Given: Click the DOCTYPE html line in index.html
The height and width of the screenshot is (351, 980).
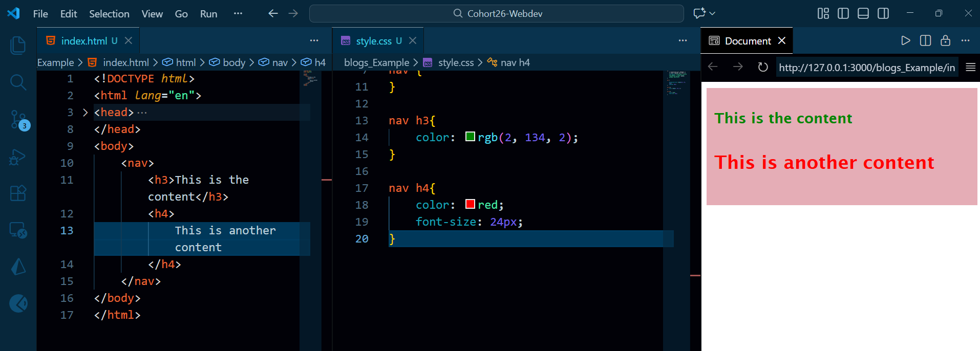Looking at the screenshot, I should pyautogui.click(x=144, y=78).
